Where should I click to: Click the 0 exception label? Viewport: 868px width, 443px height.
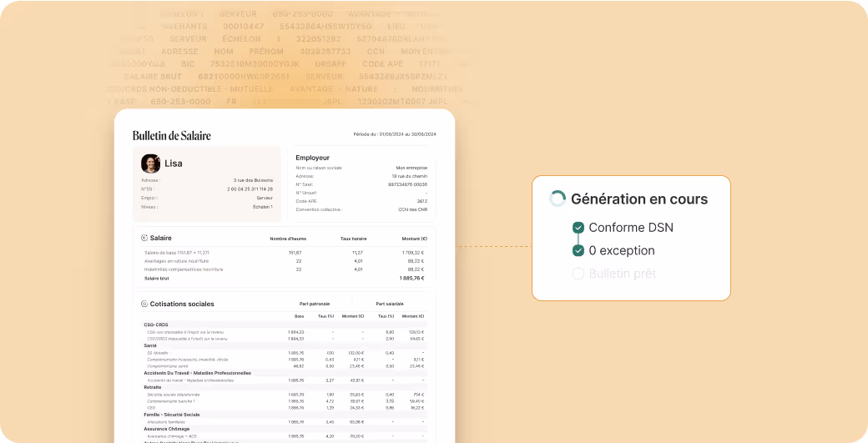click(x=622, y=250)
